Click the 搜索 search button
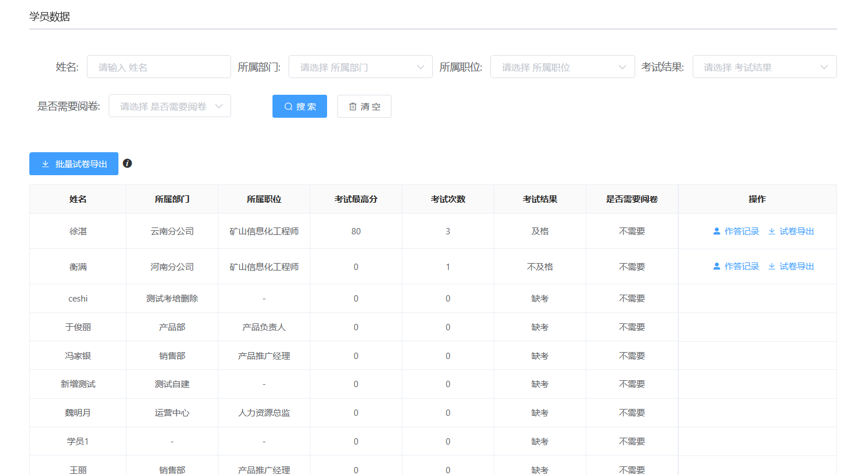 click(299, 106)
